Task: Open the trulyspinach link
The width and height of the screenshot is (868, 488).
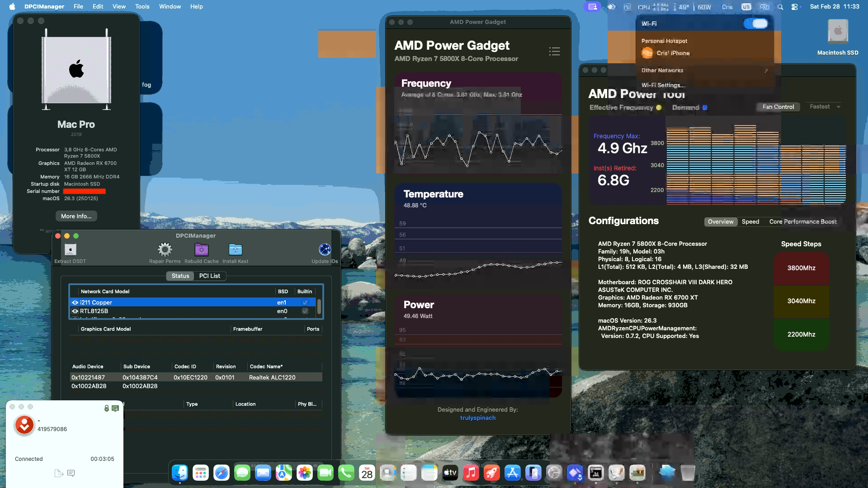Action: 478,418
